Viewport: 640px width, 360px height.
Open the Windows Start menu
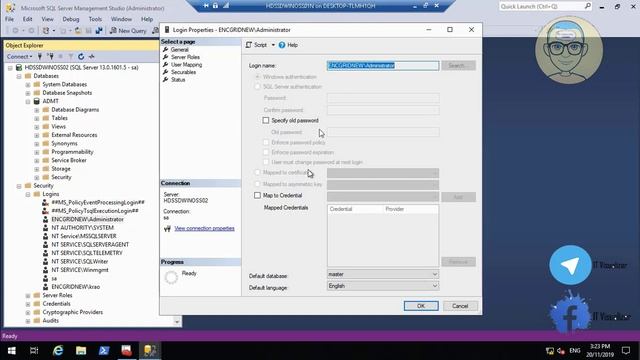(11, 351)
